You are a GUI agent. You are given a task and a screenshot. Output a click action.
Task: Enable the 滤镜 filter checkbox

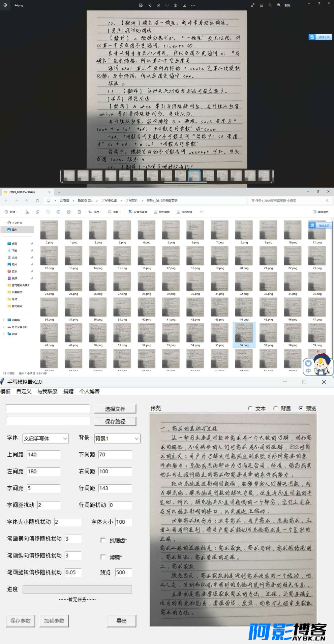coord(103,557)
